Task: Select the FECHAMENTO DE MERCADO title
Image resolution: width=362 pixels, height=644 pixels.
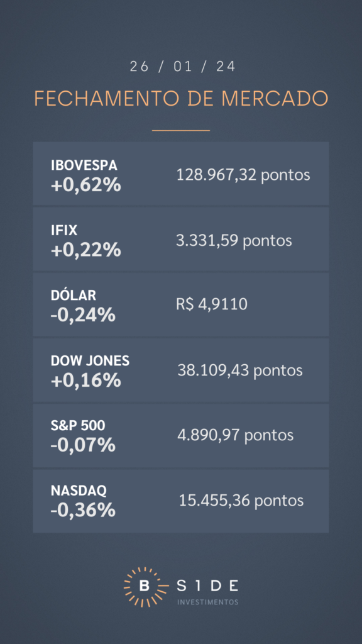Action: [181, 99]
